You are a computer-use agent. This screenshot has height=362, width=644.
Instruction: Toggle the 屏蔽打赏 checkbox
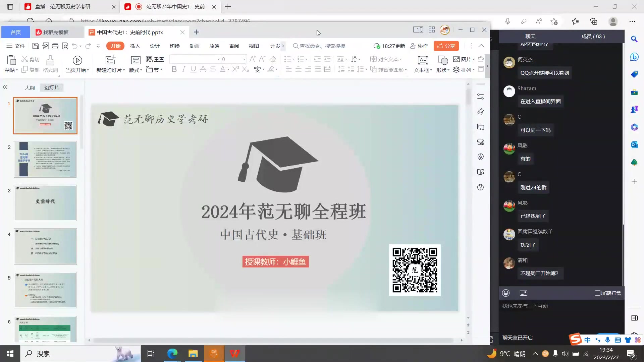pos(597,293)
